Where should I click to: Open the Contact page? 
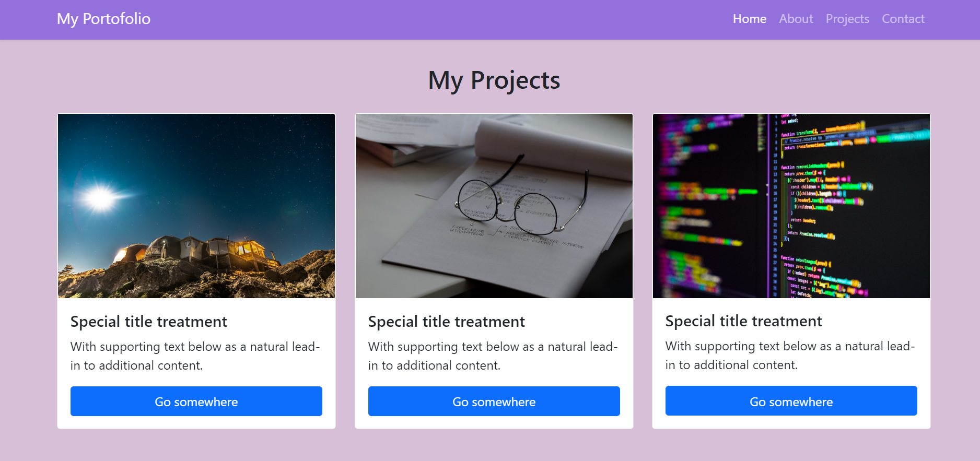pos(903,19)
